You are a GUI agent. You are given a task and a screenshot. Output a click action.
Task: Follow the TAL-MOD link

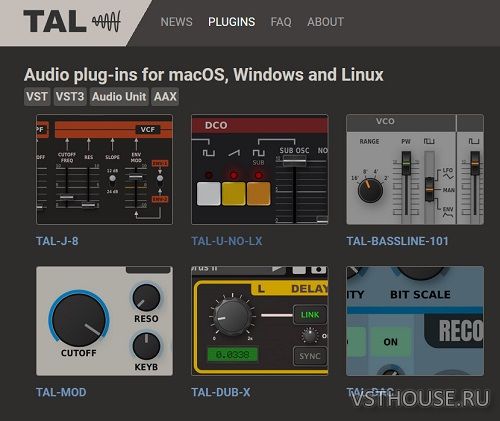pyautogui.click(x=61, y=392)
